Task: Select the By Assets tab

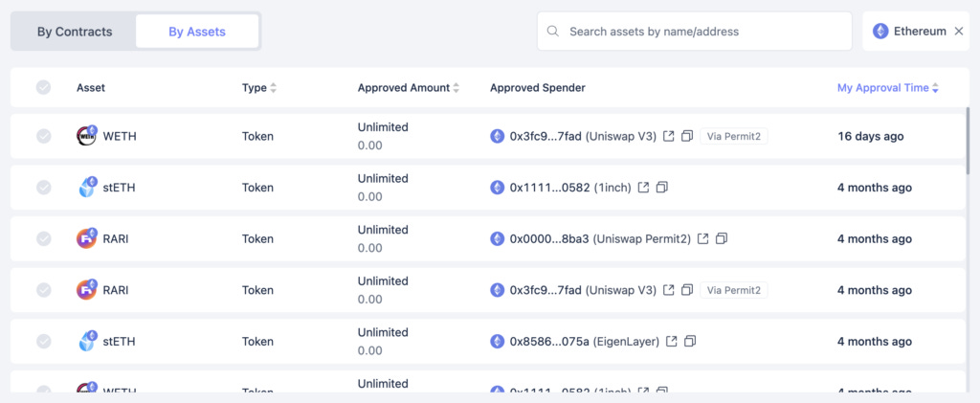Action: pos(197,32)
